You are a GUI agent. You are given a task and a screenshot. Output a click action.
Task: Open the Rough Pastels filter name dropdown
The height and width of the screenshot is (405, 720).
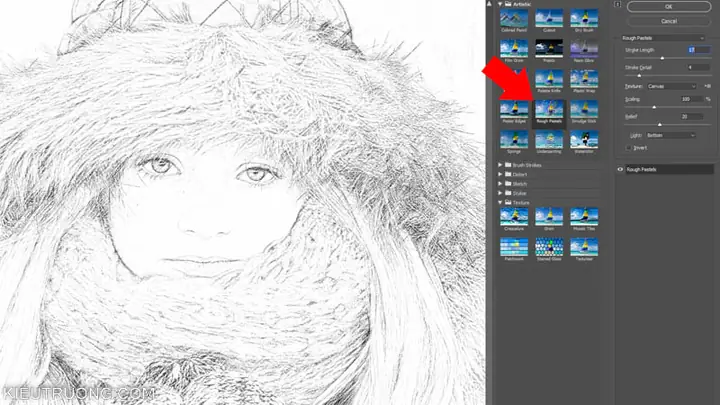coord(663,38)
